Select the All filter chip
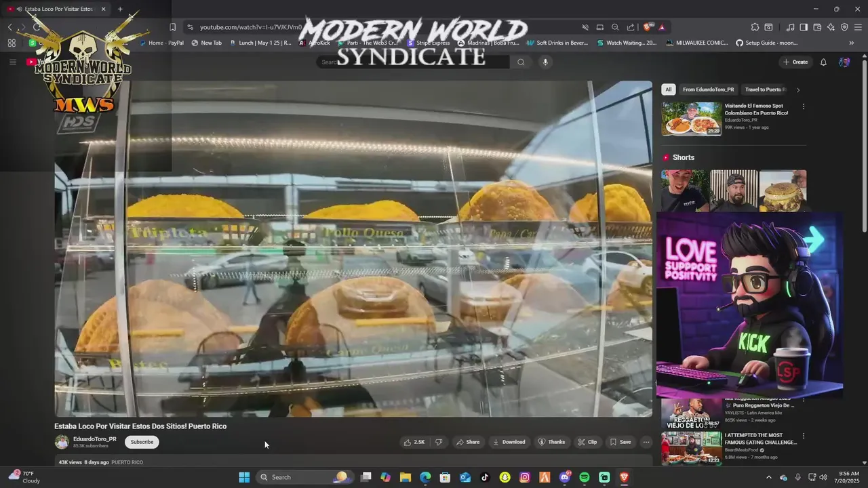 click(x=668, y=89)
